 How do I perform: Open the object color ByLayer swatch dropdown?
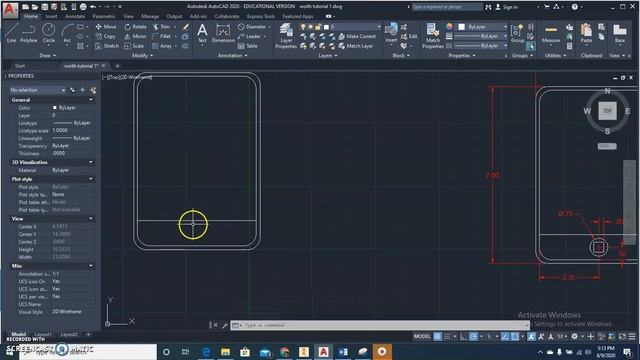click(x=482, y=27)
